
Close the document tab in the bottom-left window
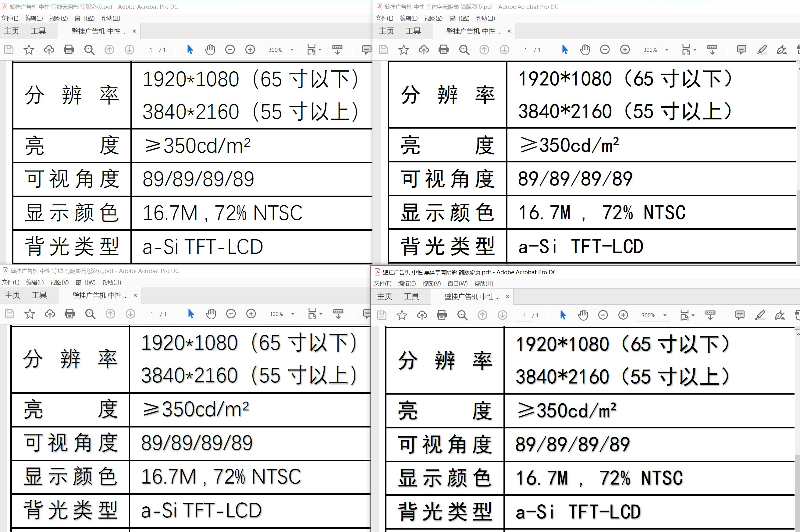click(135, 296)
